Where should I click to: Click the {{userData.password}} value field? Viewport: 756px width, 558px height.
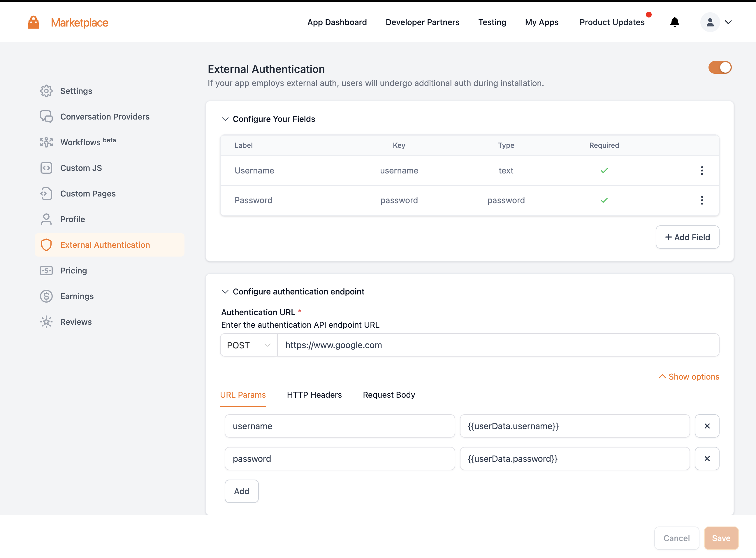point(575,459)
